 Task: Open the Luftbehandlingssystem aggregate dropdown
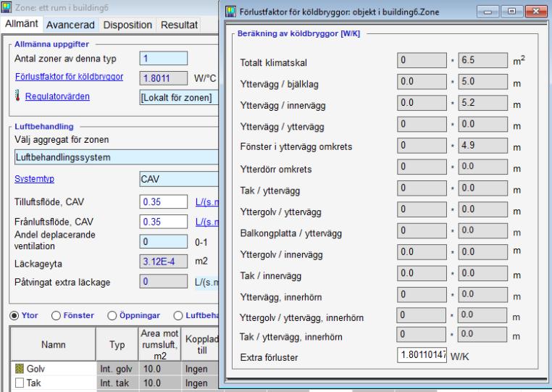(x=116, y=157)
